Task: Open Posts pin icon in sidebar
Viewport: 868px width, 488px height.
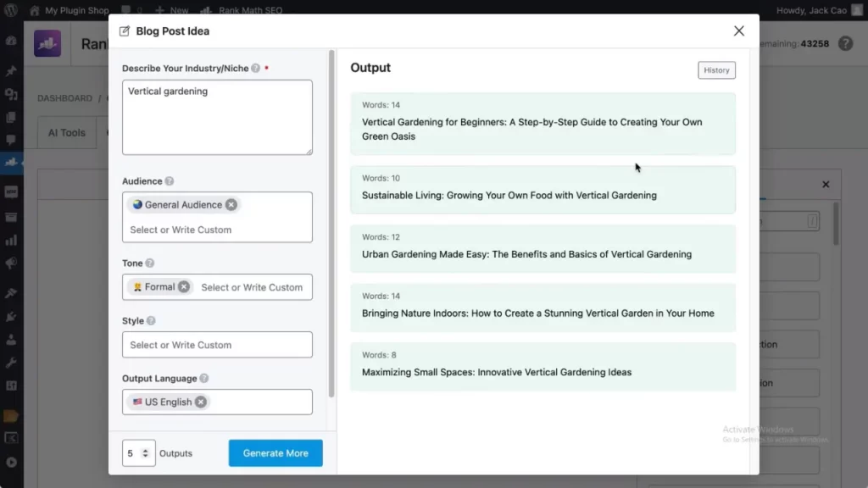Action: click(11, 71)
